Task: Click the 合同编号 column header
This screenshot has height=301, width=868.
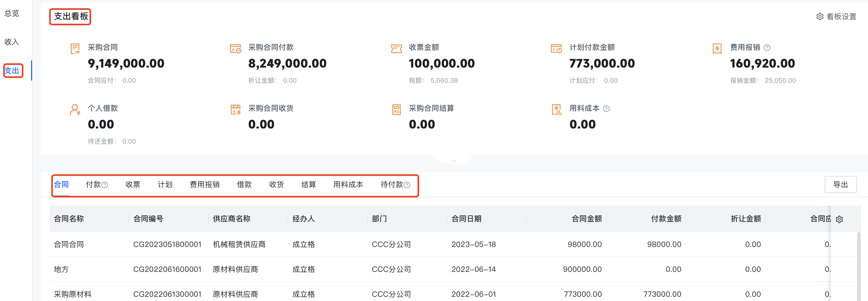Action: [148, 219]
